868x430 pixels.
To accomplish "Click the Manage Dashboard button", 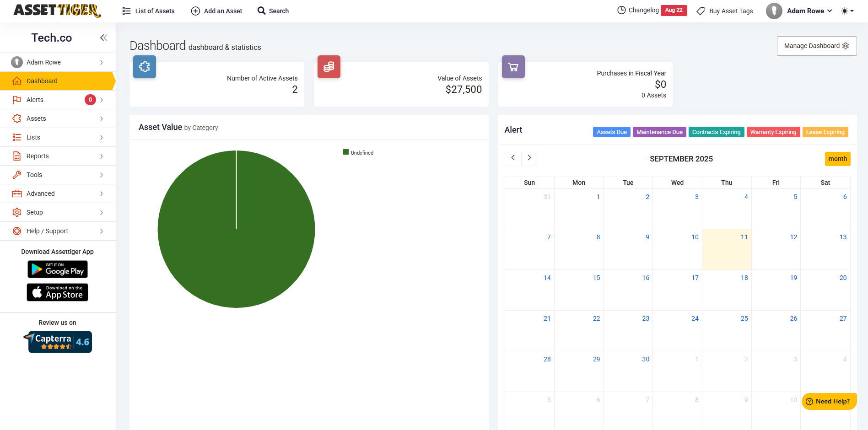I will (x=817, y=46).
